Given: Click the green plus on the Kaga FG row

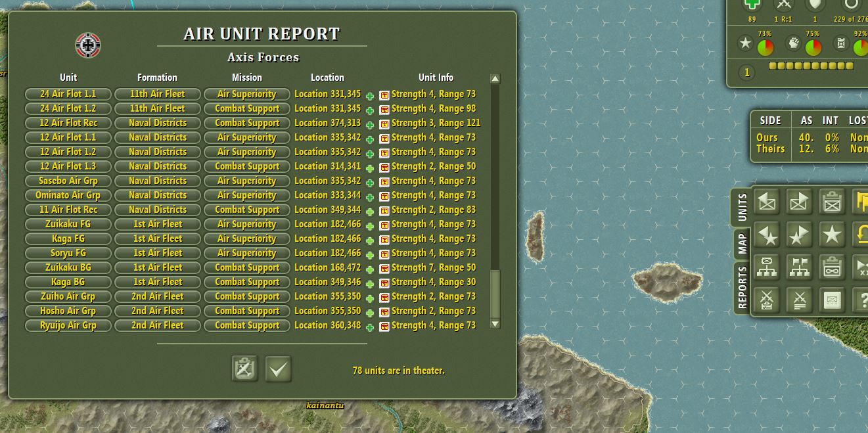Looking at the screenshot, I should [x=370, y=240].
